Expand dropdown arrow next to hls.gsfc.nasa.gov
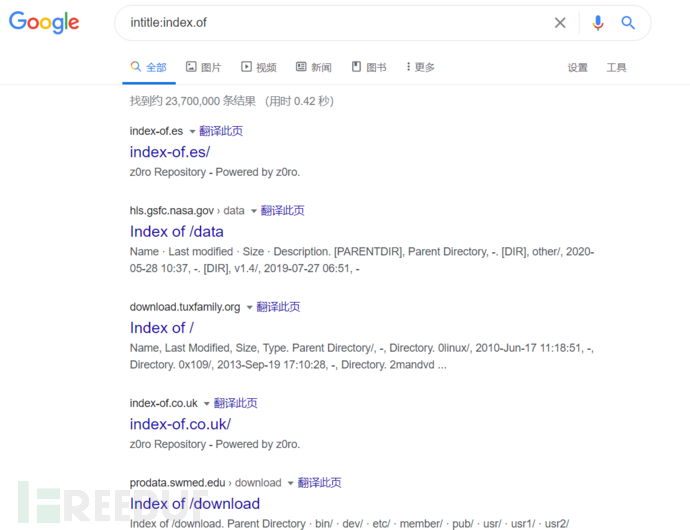Viewport: 690px width, 530px height. click(x=253, y=211)
